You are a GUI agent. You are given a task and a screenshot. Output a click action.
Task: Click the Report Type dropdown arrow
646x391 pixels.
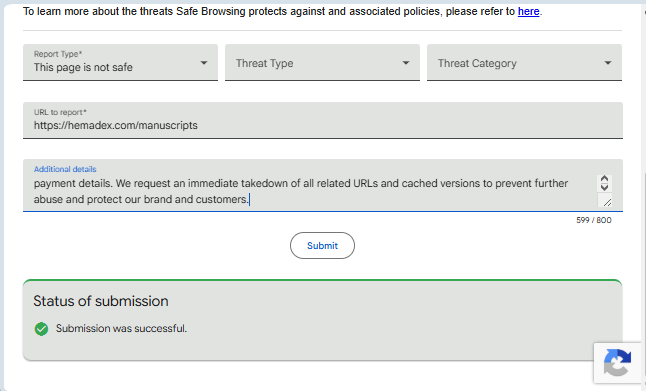pyautogui.click(x=204, y=63)
